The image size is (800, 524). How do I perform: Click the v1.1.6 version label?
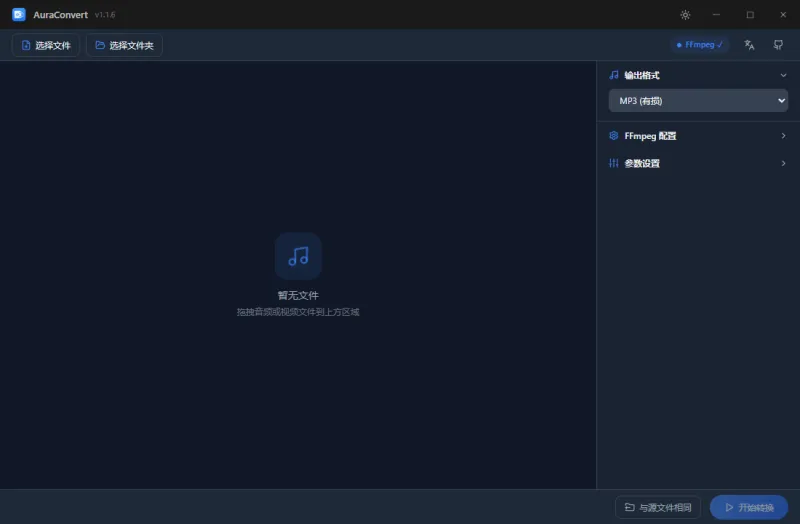coord(105,15)
